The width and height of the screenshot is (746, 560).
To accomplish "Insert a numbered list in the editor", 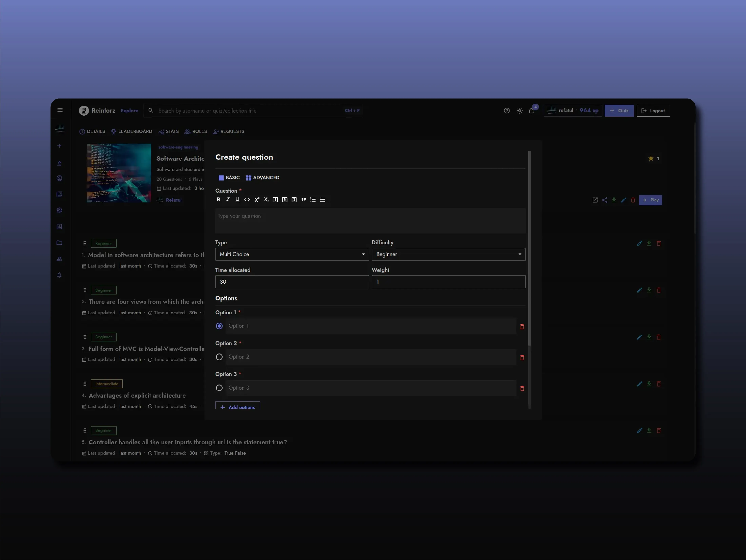I will point(313,199).
